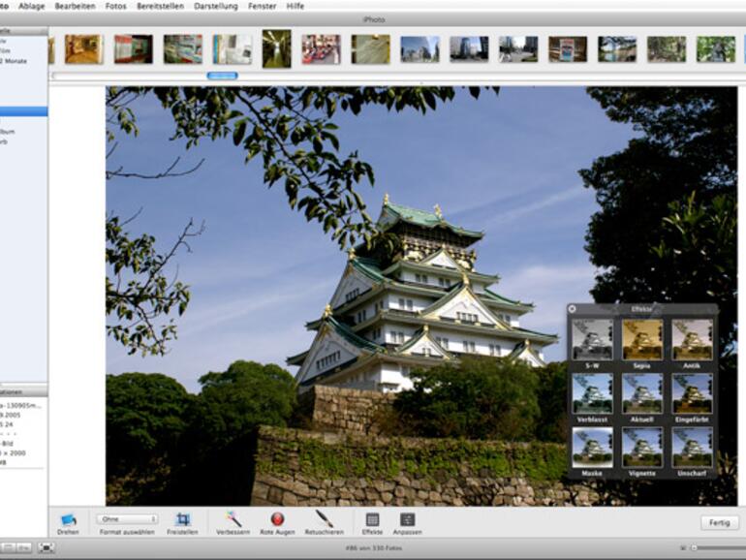Image resolution: width=746 pixels, height=560 pixels.
Task: Open the Darstellung menu
Action: 216,6
